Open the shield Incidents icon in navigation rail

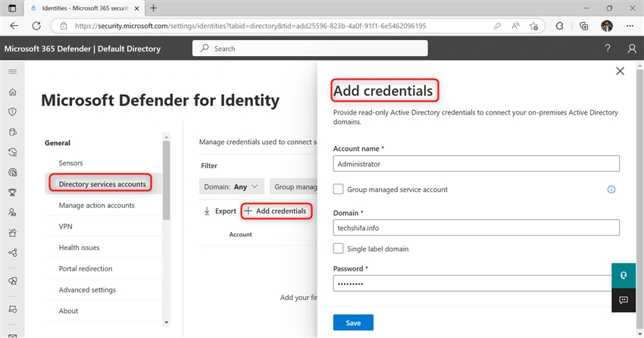pyautogui.click(x=13, y=111)
